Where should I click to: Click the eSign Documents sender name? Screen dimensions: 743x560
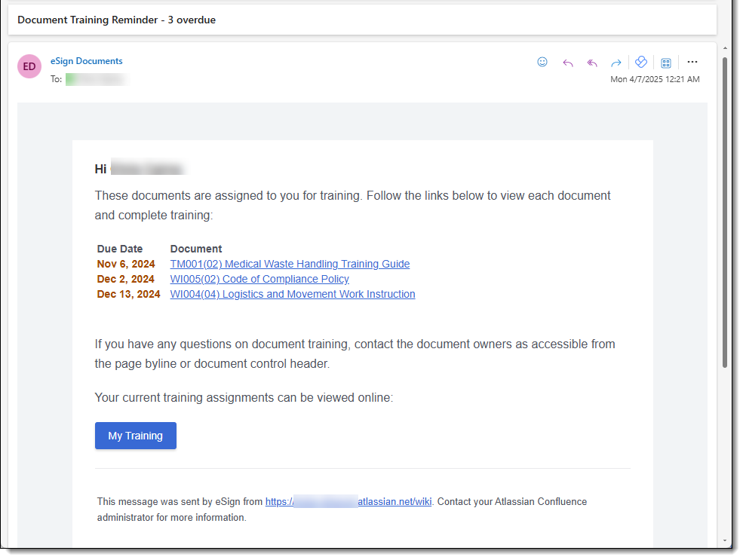pos(86,61)
